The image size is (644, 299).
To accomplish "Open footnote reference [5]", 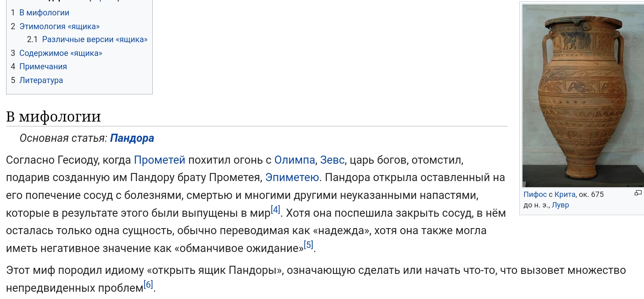I will (x=308, y=245).
